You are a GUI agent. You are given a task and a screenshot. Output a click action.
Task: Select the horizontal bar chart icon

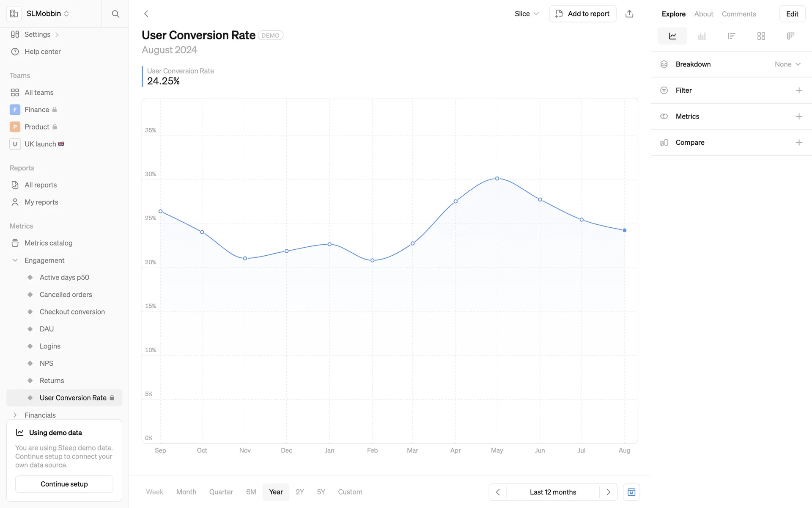tap(731, 36)
